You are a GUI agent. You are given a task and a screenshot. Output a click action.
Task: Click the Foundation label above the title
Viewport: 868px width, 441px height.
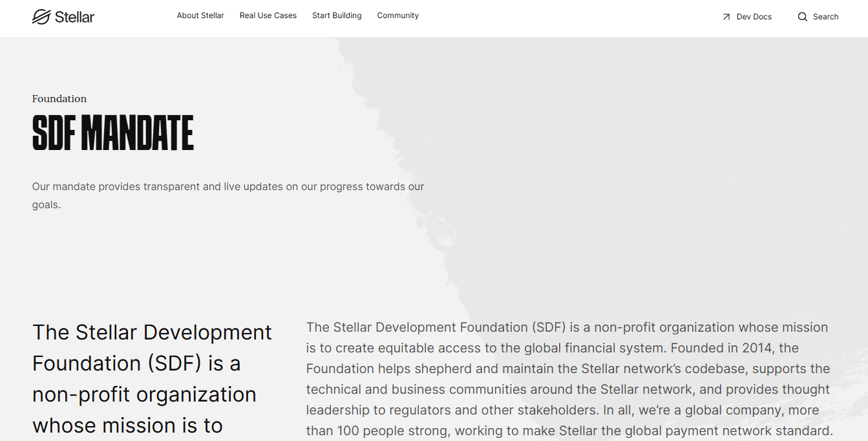59,99
